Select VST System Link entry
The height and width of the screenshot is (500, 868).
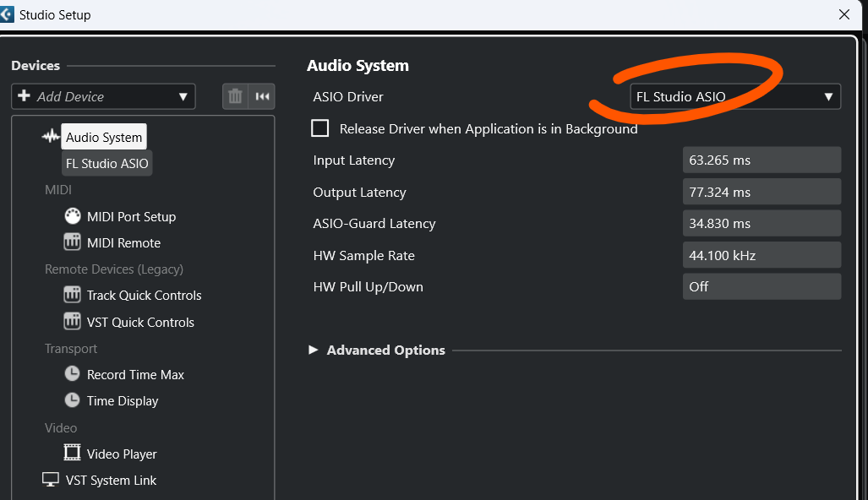click(111, 480)
